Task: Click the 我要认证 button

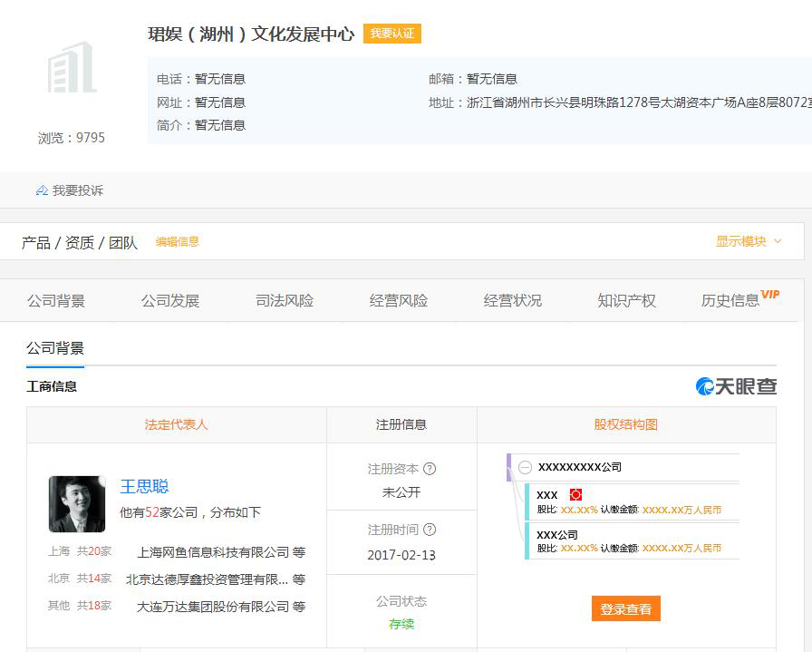Action: (x=392, y=34)
